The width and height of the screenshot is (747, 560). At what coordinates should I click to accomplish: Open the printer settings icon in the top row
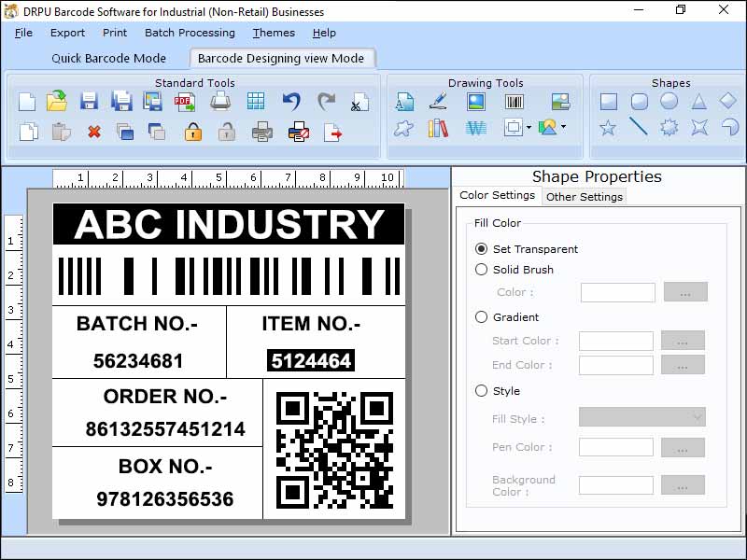click(x=220, y=102)
